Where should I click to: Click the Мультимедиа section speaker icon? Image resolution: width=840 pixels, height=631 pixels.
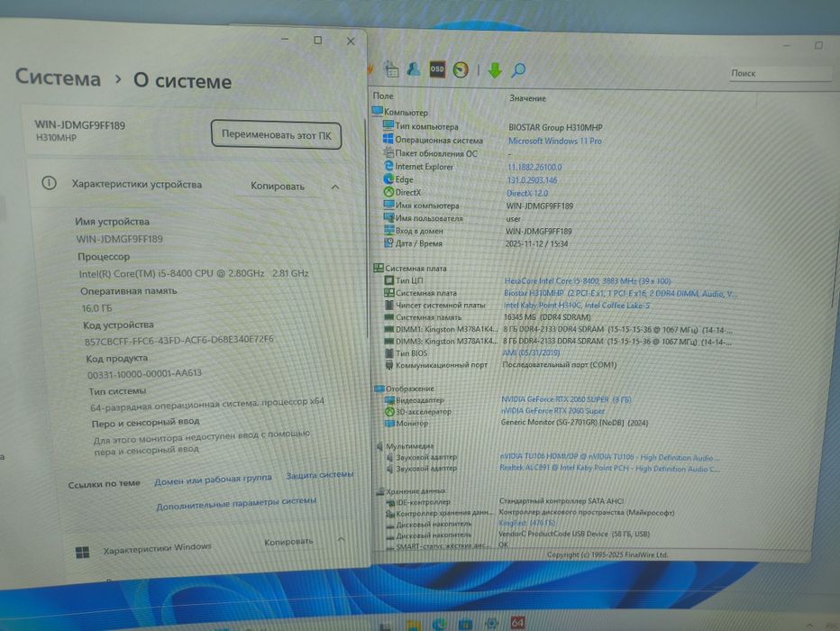(x=379, y=445)
